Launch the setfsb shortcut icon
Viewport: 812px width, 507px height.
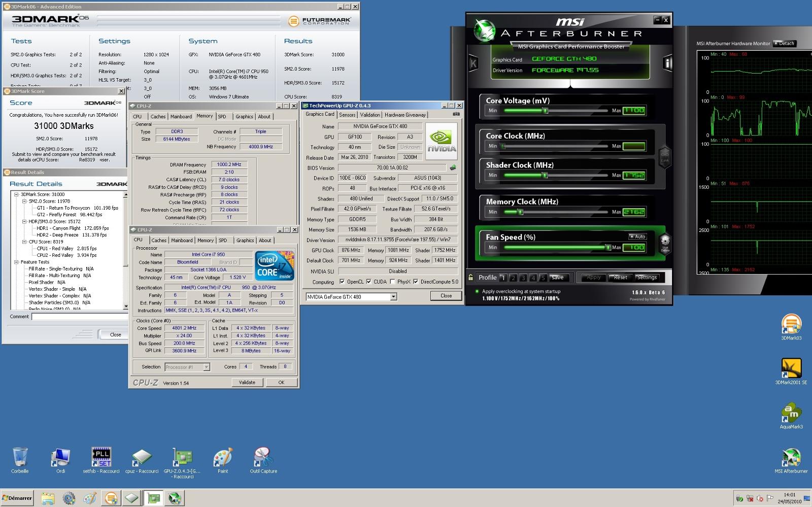pyautogui.click(x=101, y=460)
